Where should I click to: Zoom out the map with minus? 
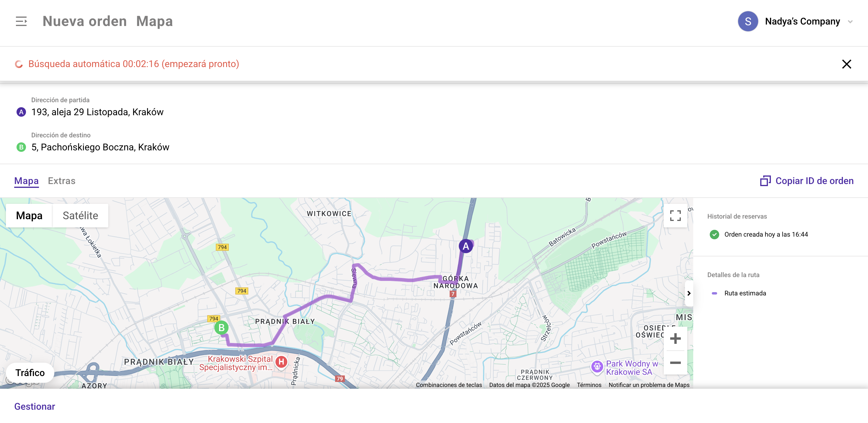pos(675,363)
